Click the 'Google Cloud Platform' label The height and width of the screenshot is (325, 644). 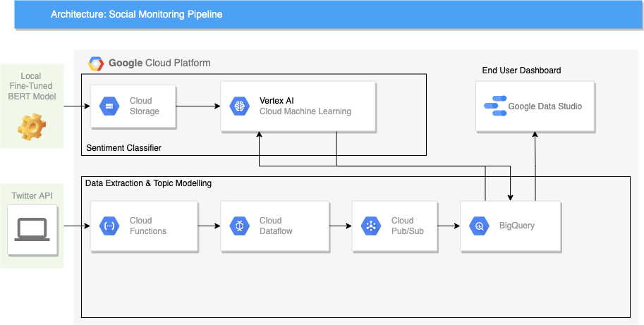click(159, 63)
